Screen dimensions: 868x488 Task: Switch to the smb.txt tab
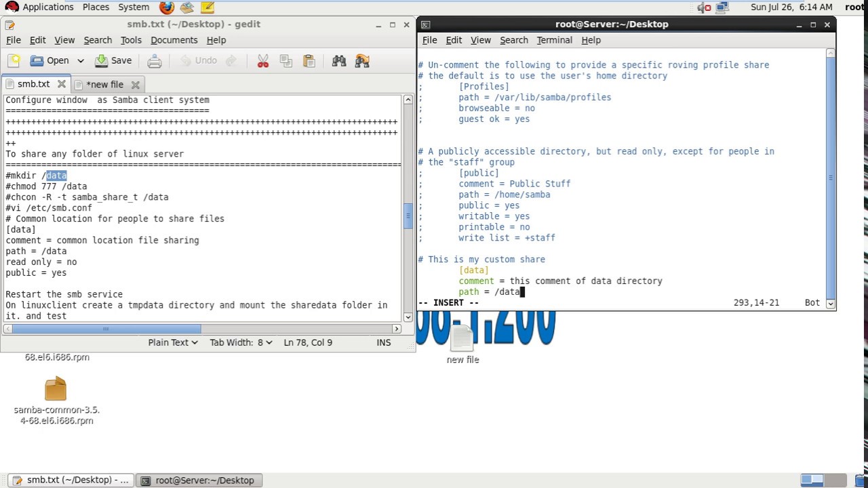coord(33,84)
